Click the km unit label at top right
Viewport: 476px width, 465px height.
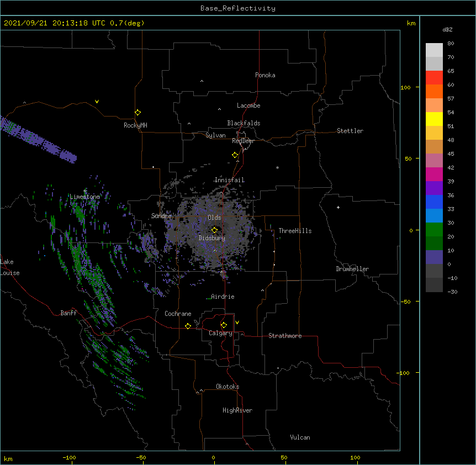point(411,23)
